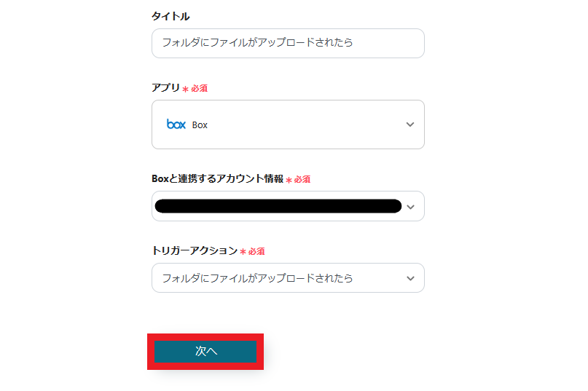Expand the アプリ dropdown chevron
Image resolution: width=588 pixels, height=391 pixels.
click(410, 125)
